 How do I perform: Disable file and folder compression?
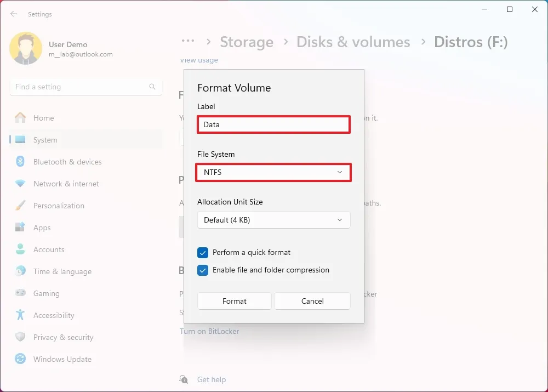(203, 270)
